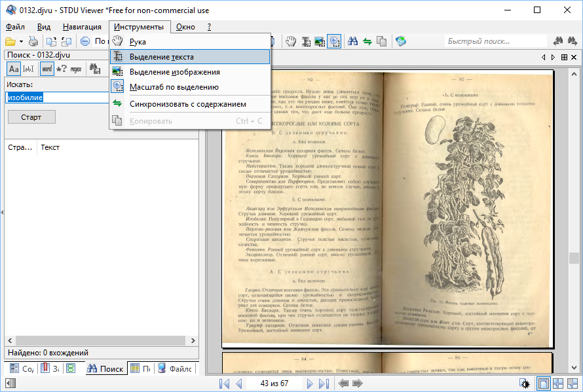The width and height of the screenshot is (583, 392).
Task: Toggle the wildcard *? search mode
Action: (61, 69)
